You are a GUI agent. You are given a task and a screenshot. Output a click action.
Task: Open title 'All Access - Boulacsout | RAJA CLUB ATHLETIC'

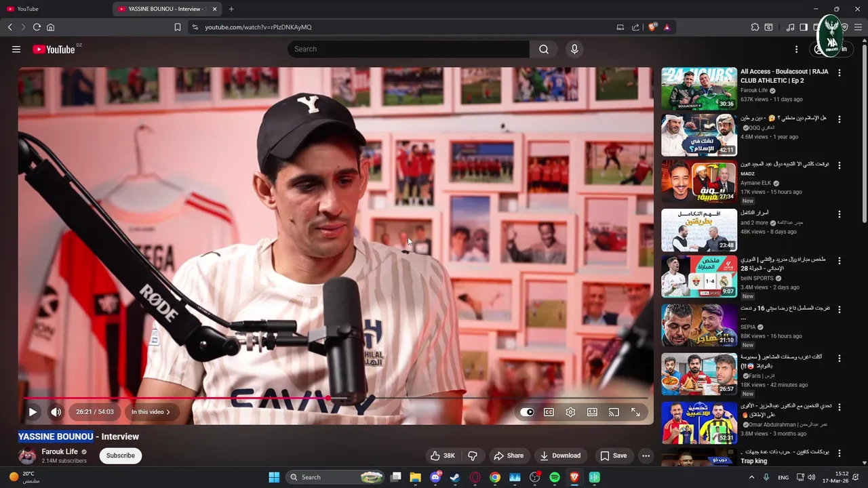pos(785,76)
